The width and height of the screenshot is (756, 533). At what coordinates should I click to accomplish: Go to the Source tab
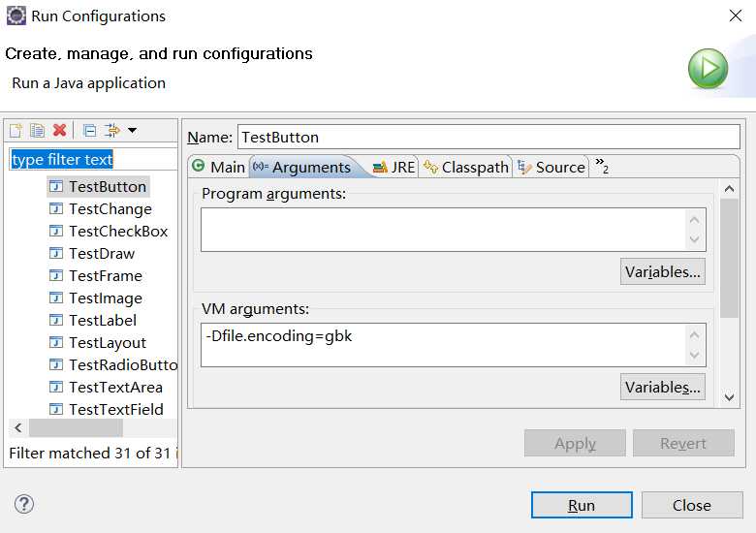(551, 167)
